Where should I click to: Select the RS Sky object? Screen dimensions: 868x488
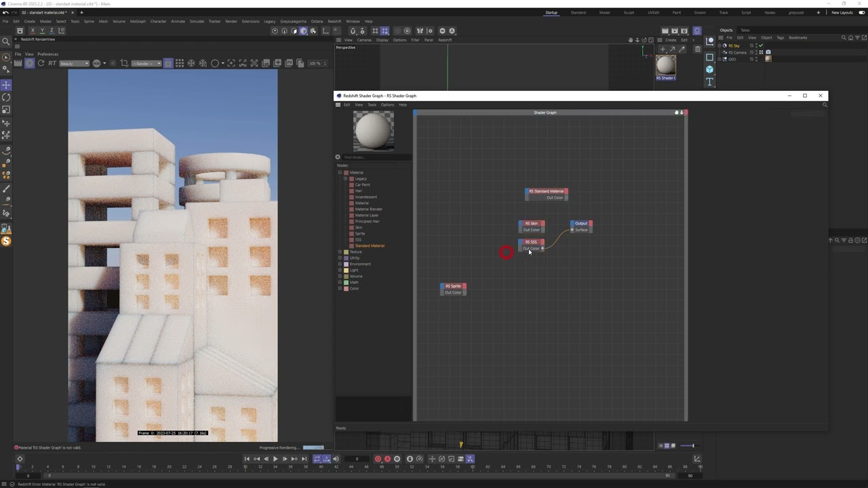click(x=734, y=45)
